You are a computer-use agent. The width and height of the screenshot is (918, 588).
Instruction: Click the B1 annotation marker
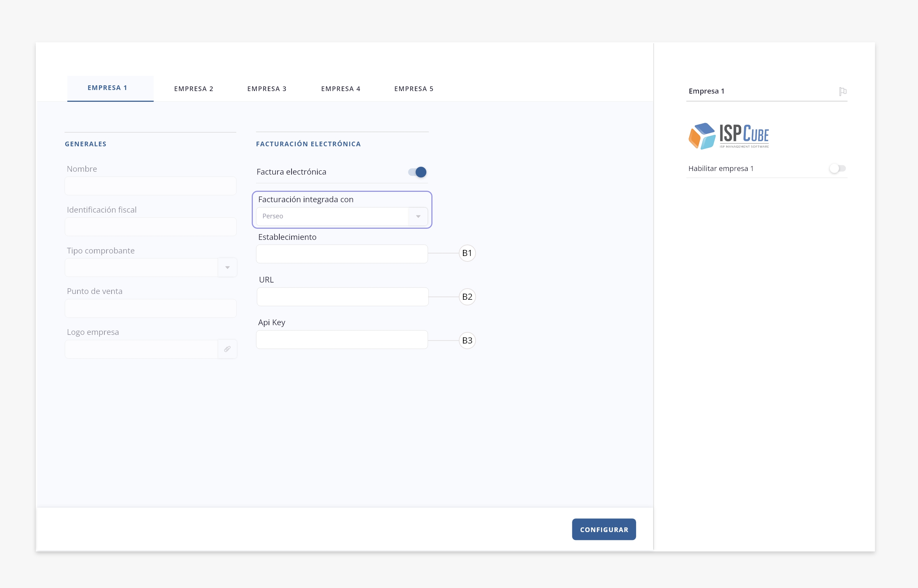[x=467, y=253]
